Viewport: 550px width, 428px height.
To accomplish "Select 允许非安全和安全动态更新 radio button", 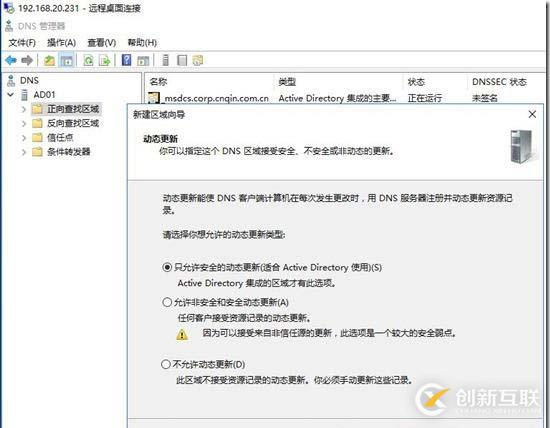I will click(167, 302).
